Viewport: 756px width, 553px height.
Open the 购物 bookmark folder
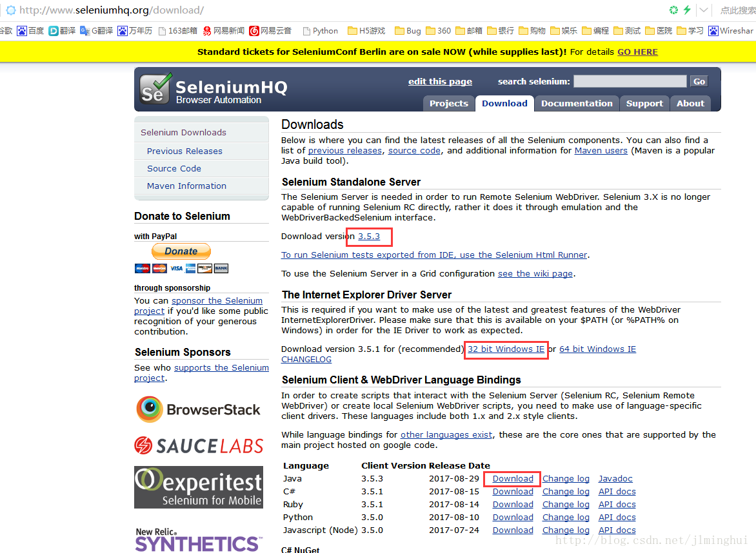point(532,31)
